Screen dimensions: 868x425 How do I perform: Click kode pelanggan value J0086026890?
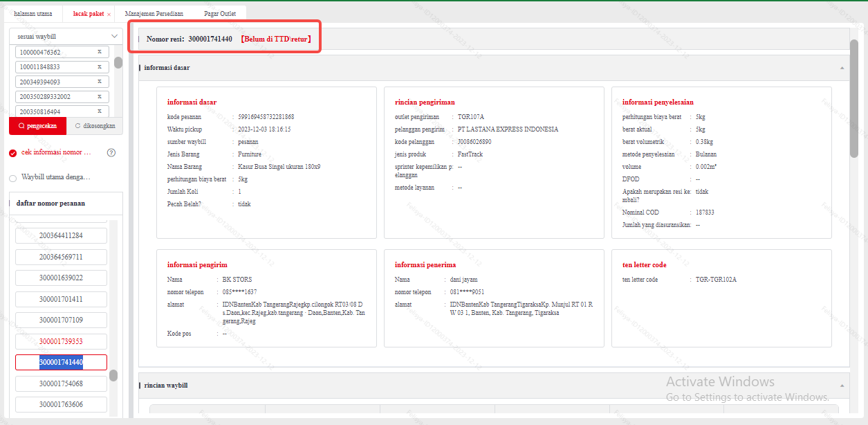coord(474,142)
